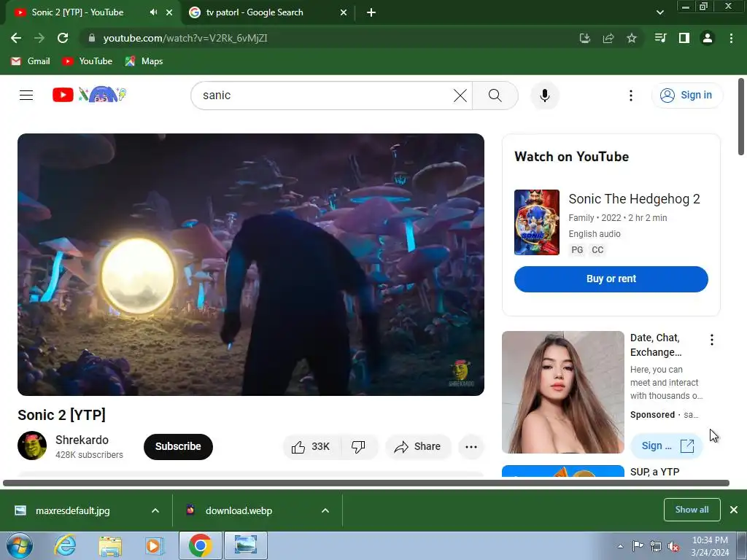Open the media controls icon
This screenshot has height=560, width=747.
[x=660, y=38]
